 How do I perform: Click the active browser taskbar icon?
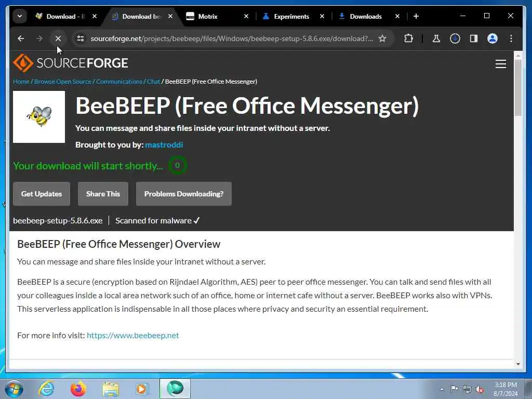(x=175, y=389)
